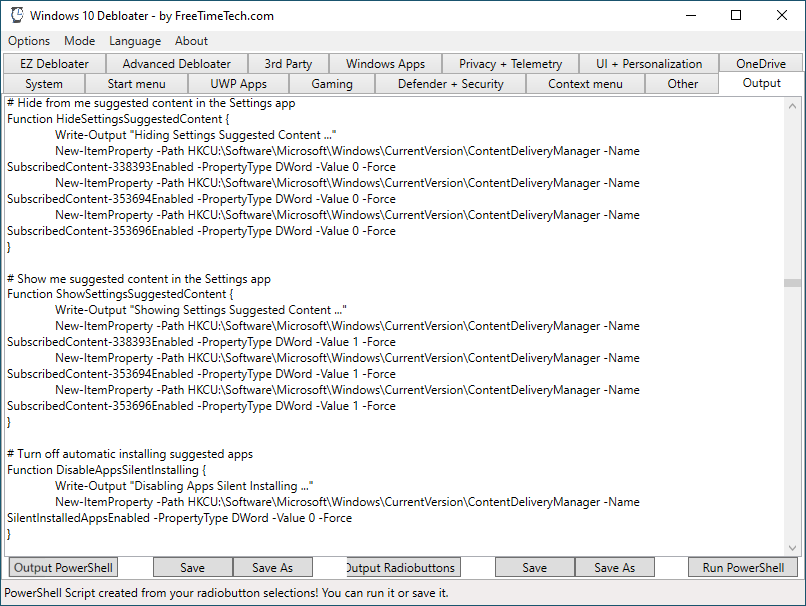This screenshot has width=806, height=606.
Task: Click 'SubscribedContent-353694Enabled' line with Value 1
Action: (202, 374)
